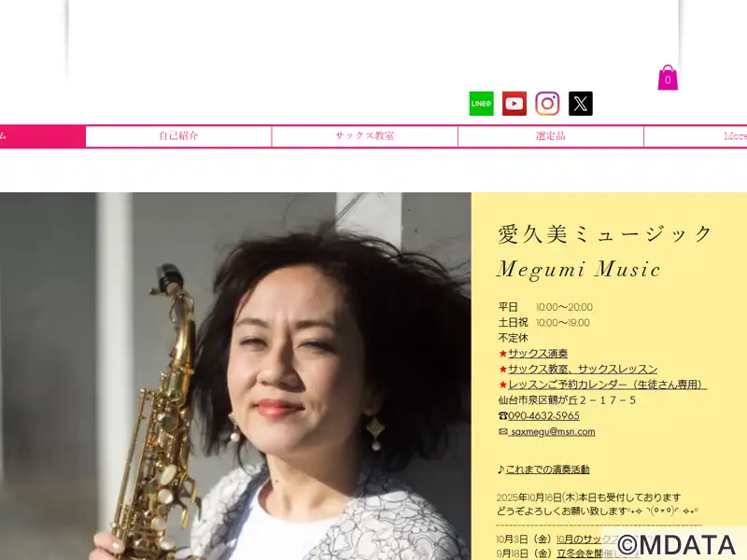Open サックス教室、サックスレッスン link
This screenshot has width=747, height=560.
tap(583, 369)
